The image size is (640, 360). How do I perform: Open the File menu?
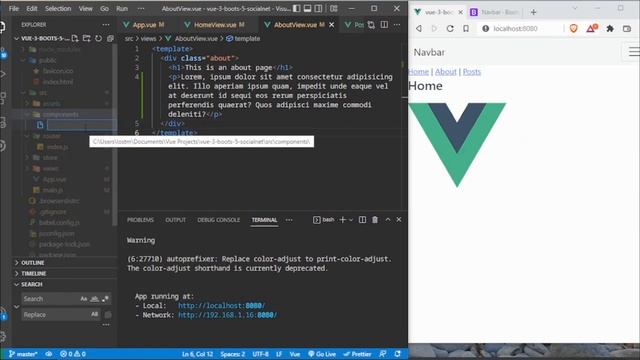(x=14, y=9)
